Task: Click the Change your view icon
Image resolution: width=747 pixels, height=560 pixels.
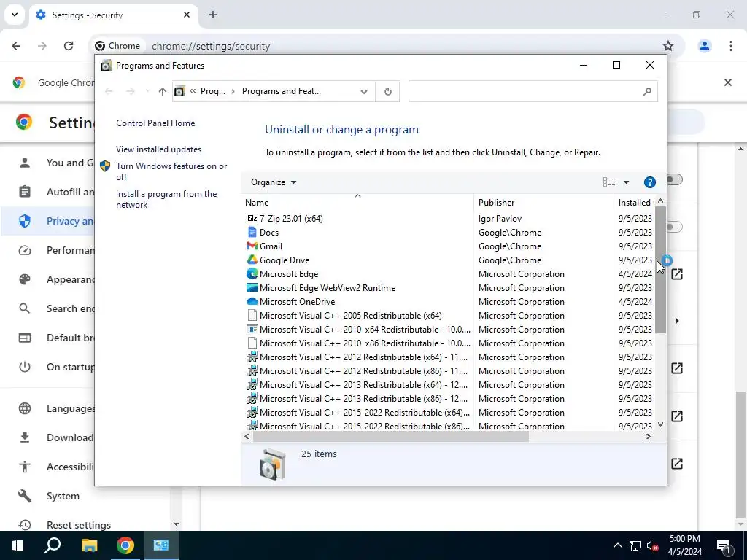Action: 609,182
